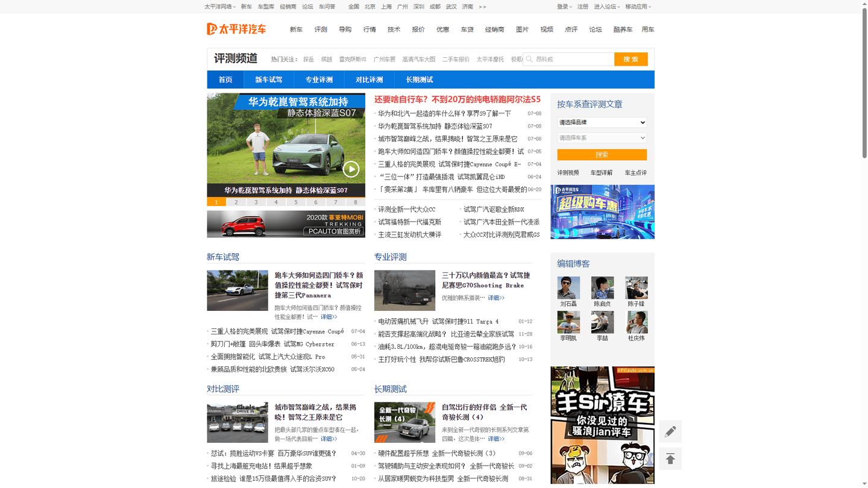Image resolution: width=868 pixels, height=488 pixels.
Task: Open editor 刘石磊's blog avatar
Action: click(x=568, y=288)
